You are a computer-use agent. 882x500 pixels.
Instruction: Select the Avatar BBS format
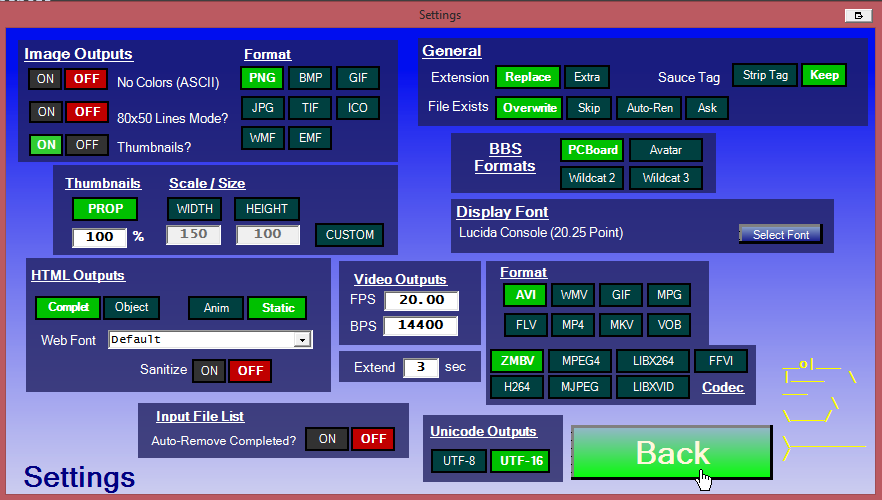[x=665, y=150]
